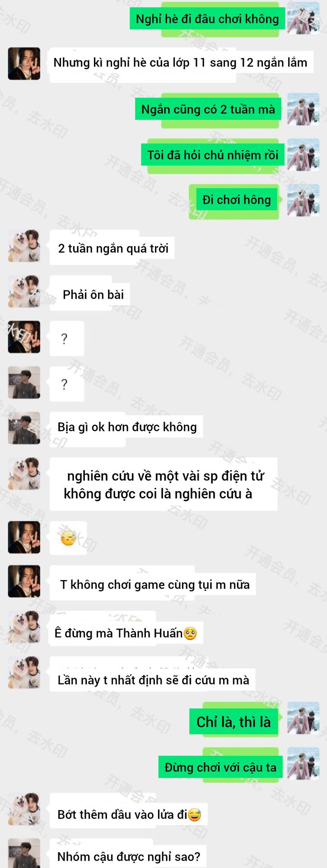Select the 'Nhóm cậu được nghỉ sao?' message
The width and height of the screenshot is (327, 868).
(128, 856)
